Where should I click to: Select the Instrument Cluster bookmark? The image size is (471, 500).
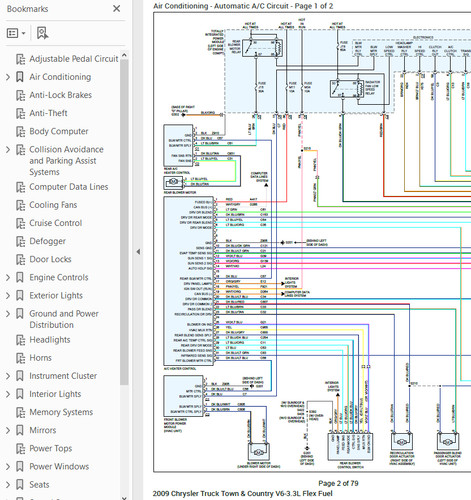(63, 376)
